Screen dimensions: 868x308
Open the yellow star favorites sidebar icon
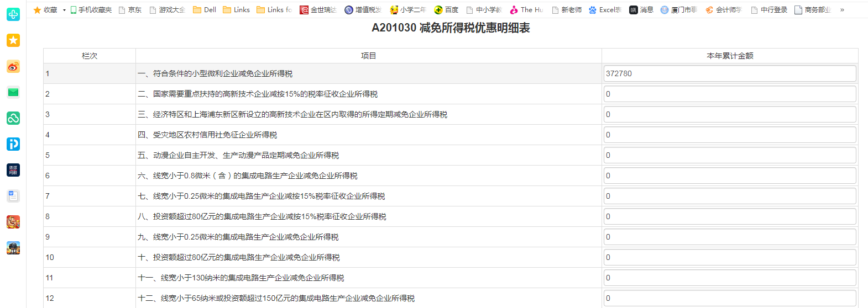click(x=13, y=40)
